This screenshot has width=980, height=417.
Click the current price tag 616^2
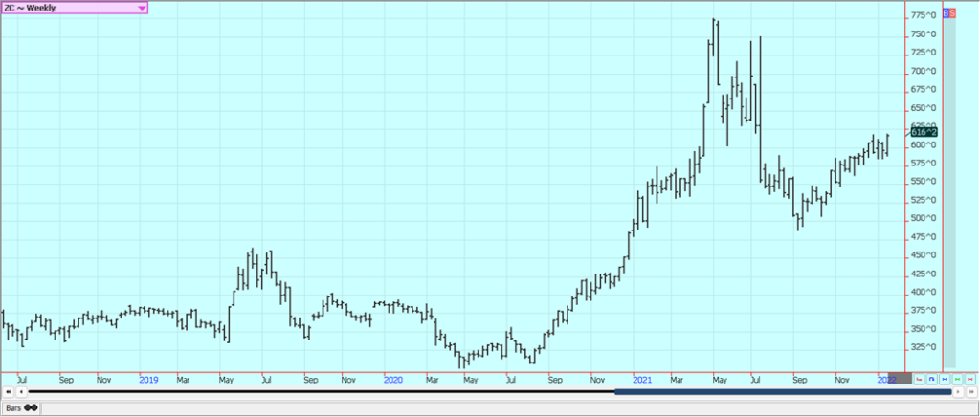(x=924, y=132)
